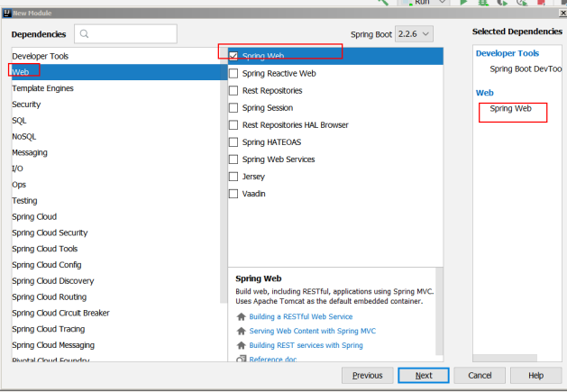Tick the Jersey checkbox

coord(233,177)
